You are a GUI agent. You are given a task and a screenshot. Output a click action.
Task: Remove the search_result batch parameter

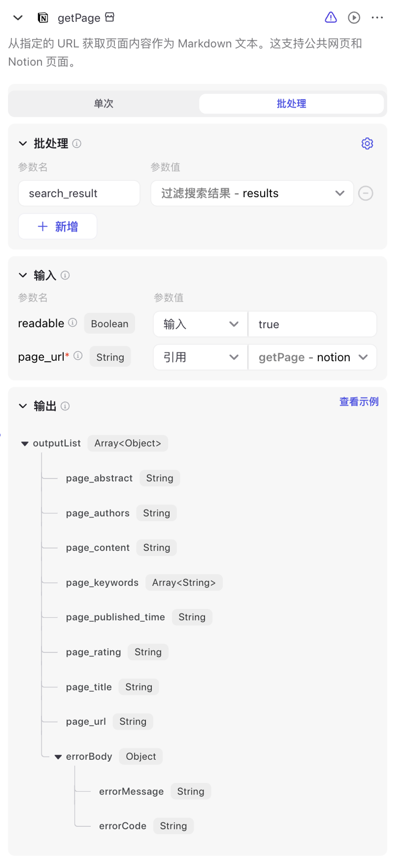coord(365,193)
